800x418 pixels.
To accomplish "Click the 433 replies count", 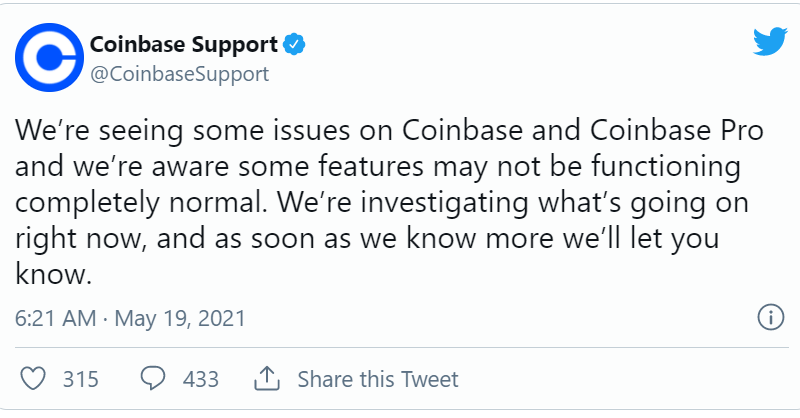I will tap(201, 379).
